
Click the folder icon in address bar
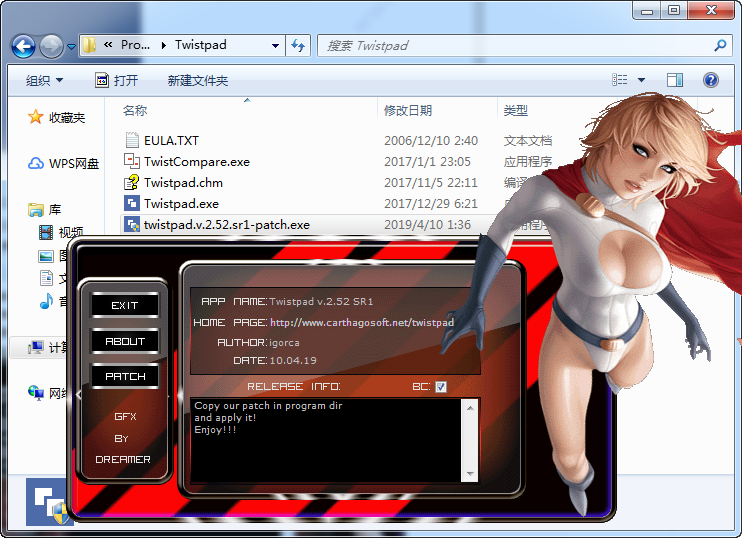(x=89, y=45)
